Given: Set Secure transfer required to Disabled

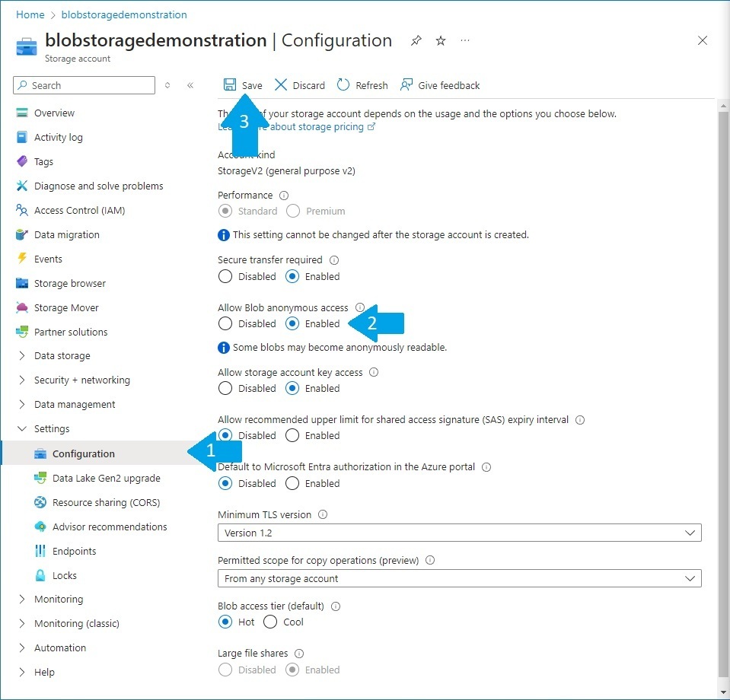Looking at the screenshot, I should pos(225,276).
